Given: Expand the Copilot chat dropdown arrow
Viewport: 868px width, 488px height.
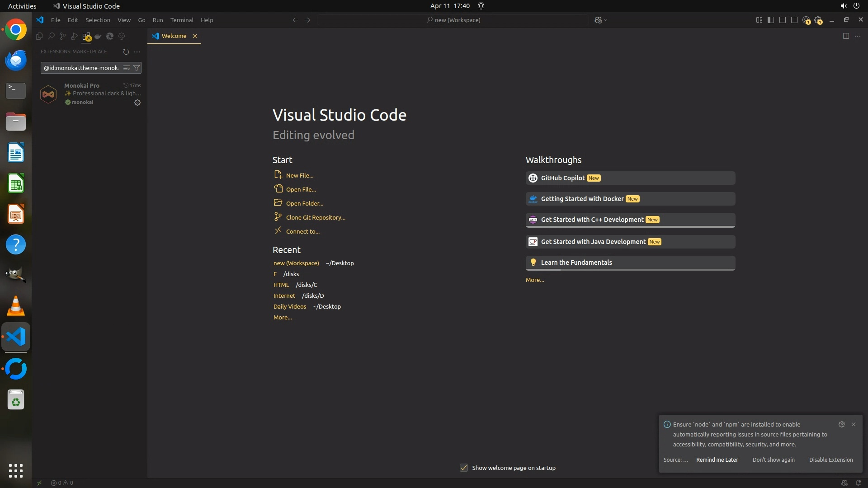Looking at the screenshot, I should click(x=606, y=20).
